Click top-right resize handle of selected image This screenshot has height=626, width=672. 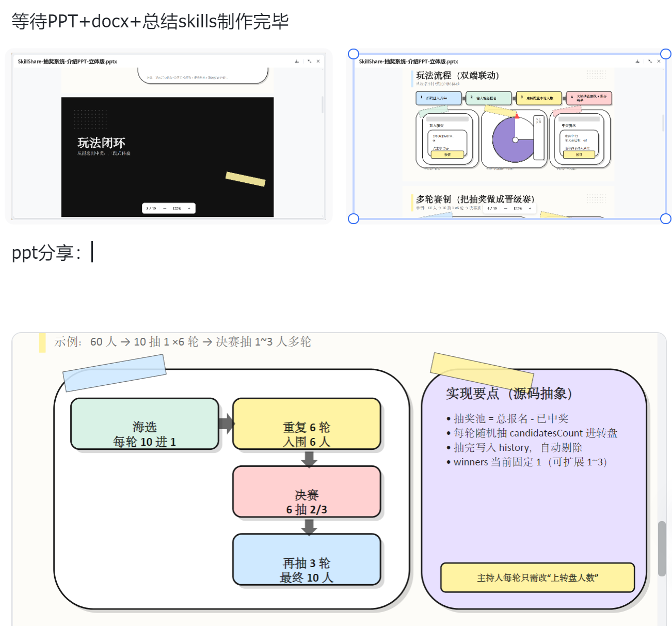tap(666, 54)
